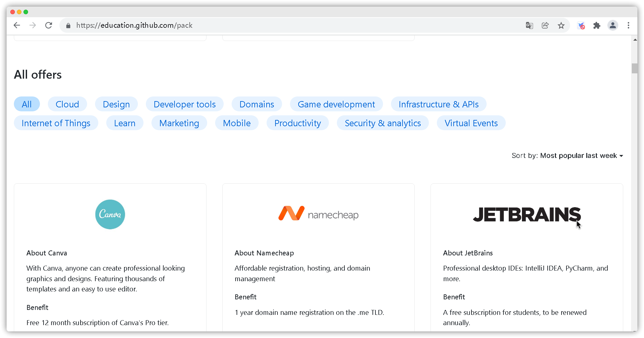Open the Chrome three-dot menu
Screen dimensions: 644x338
point(628,25)
